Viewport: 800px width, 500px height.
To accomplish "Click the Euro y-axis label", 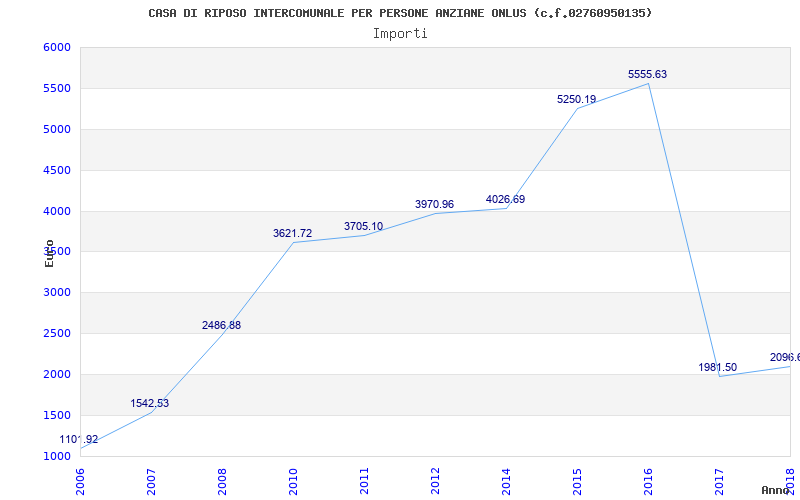I will pyautogui.click(x=49, y=253).
